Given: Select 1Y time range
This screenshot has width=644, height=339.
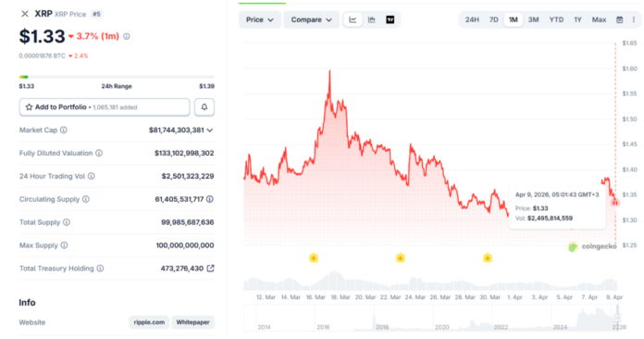Looking at the screenshot, I should click(x=578, y=19).
